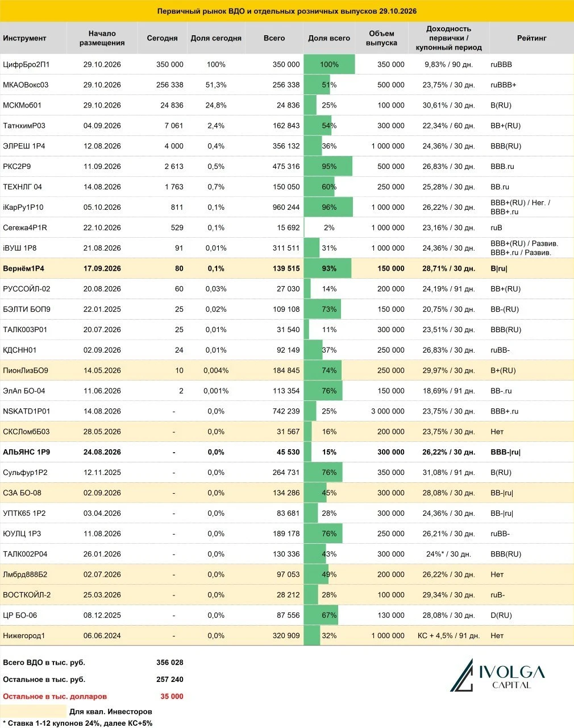The height and width of the screenshot is (728, 574).
Task: Click the Объем выпуска column header
Action: point(382,38)
